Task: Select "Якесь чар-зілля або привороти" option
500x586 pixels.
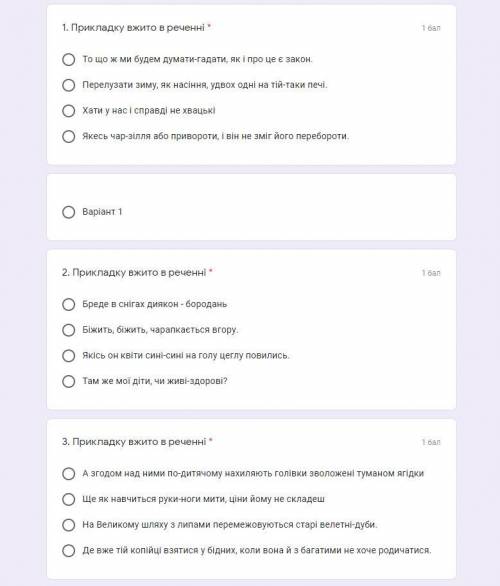Action: (x=69, y=136)
